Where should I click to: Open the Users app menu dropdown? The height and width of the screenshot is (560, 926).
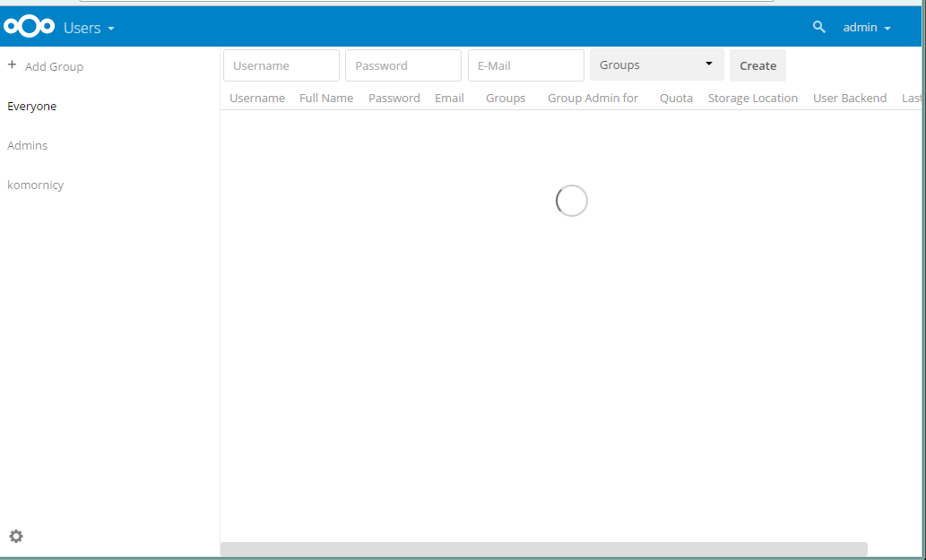[x=89, y=28]
